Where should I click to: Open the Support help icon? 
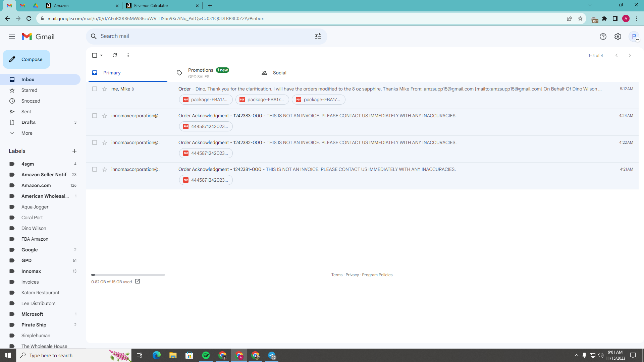(x=603, y=37)
